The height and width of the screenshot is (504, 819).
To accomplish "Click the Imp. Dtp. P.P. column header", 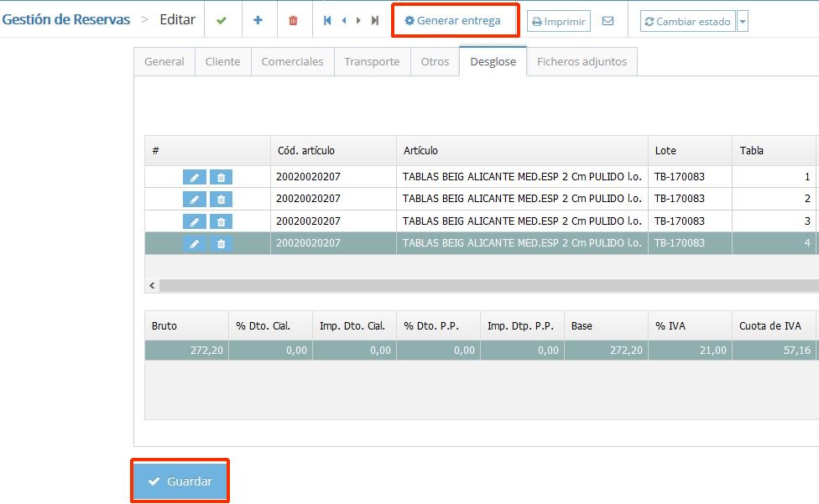I will coord(522,326).
